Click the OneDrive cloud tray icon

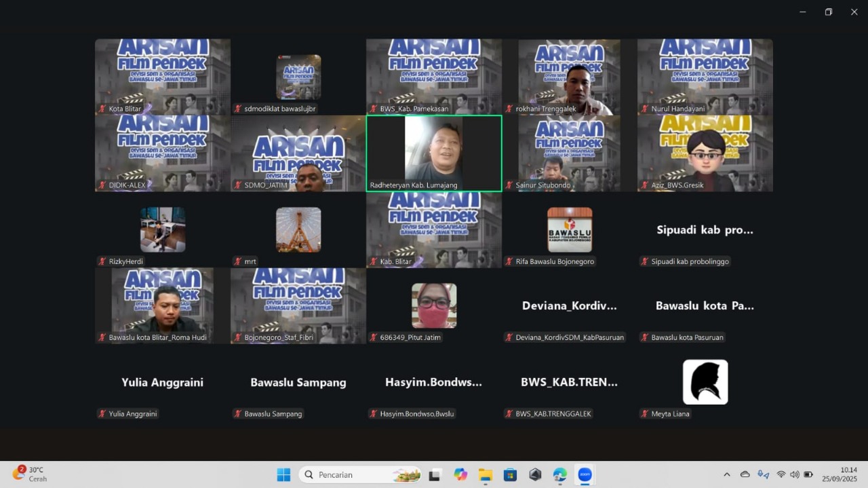click(x=745, y=474)
